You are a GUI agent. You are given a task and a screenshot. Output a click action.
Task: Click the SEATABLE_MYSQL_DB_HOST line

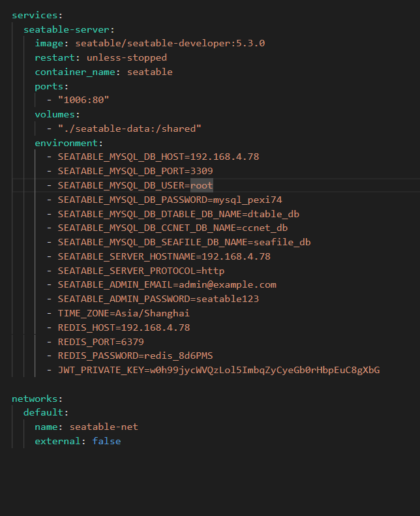point(158,157)
